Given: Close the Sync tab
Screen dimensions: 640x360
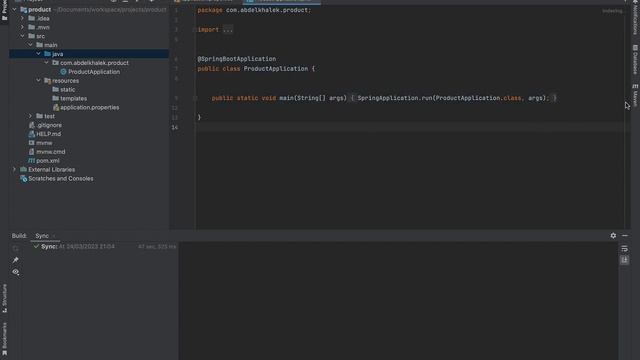Looking at the screenshot, I should point(54,236).
